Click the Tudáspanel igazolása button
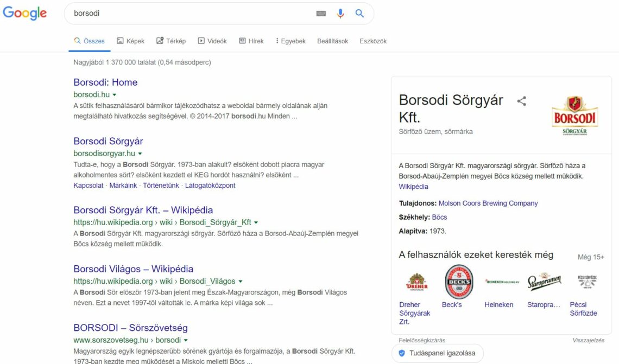This screenshot has height=364, width=619. (438, 353)
